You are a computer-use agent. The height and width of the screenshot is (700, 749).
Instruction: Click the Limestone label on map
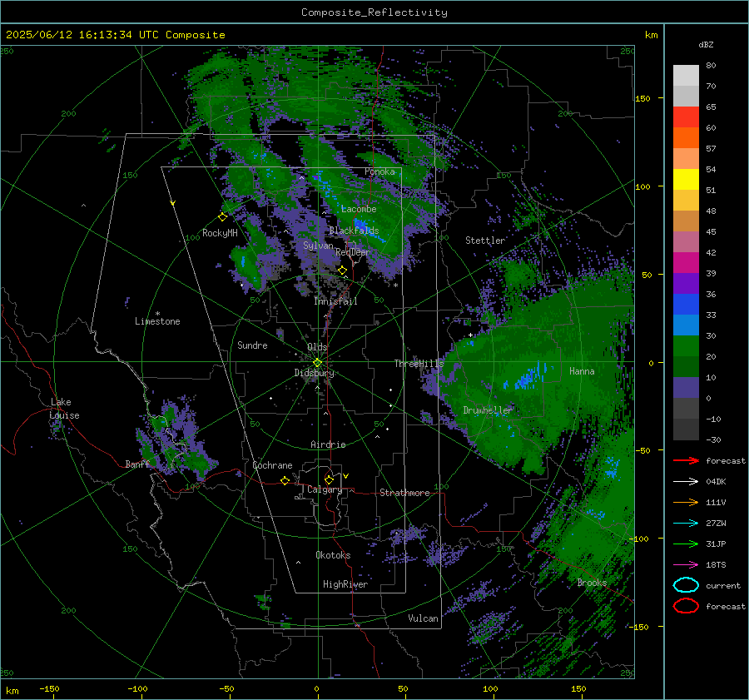pos(157,321)
